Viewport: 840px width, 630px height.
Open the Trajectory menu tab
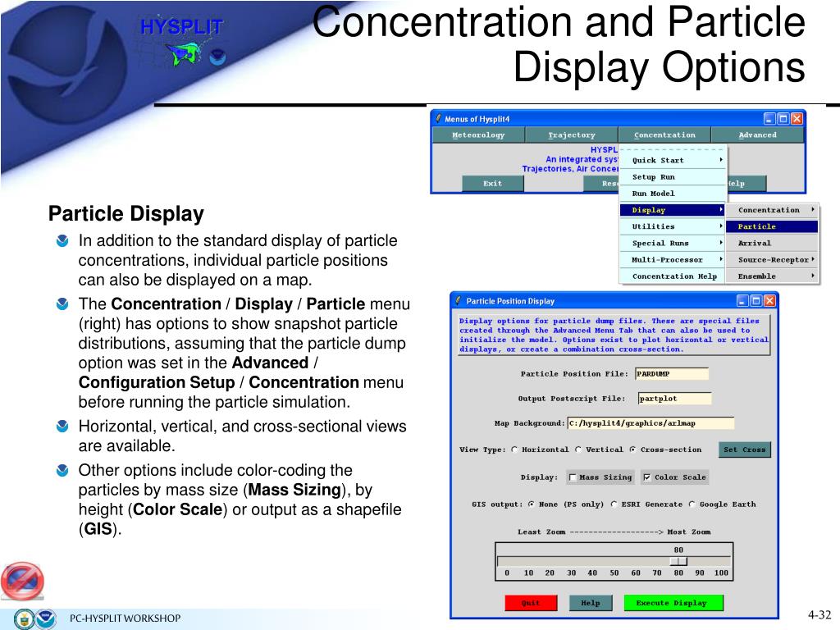tap(571, 135)
